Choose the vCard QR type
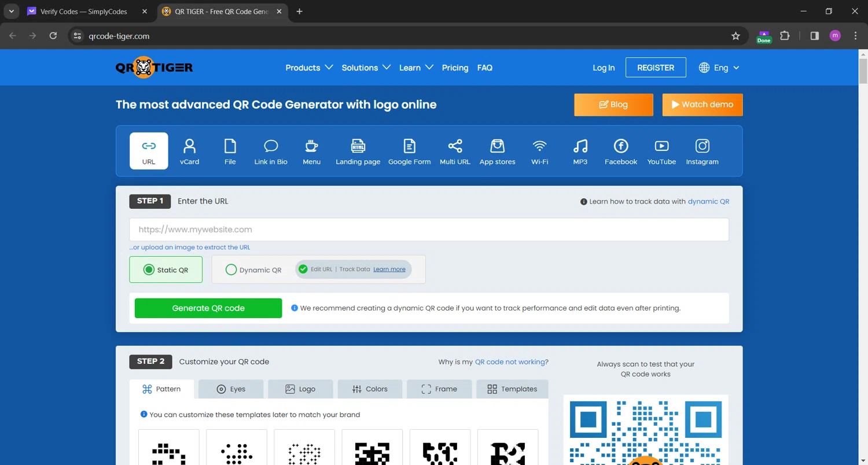The width and height of the screenshot is (868, 465). tap(189, 152)
